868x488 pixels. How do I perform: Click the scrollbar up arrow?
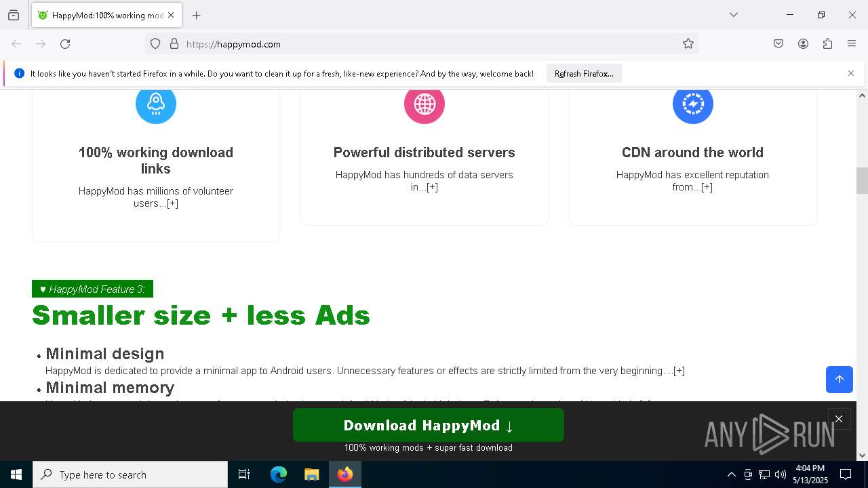click(862, 96)
